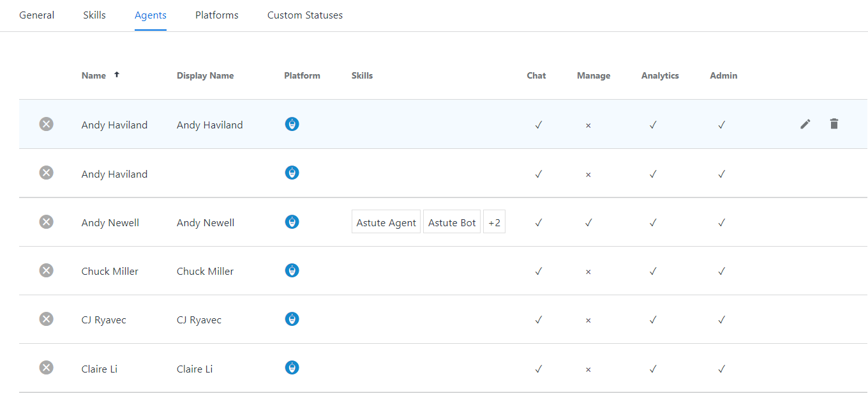Sort by the Display Name column header
Screen dimensions: 868x393
tap(205, 75)
